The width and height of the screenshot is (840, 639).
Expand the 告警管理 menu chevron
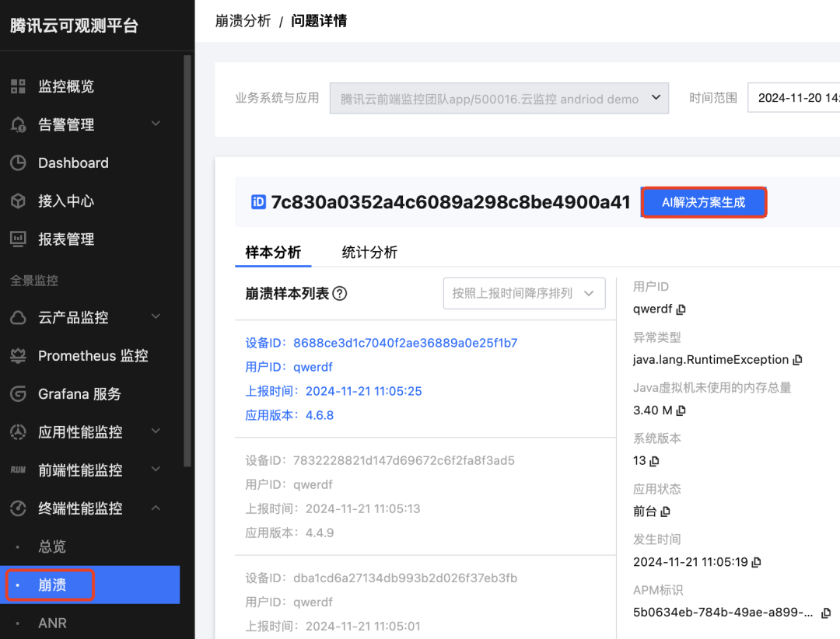pos(156,124)
